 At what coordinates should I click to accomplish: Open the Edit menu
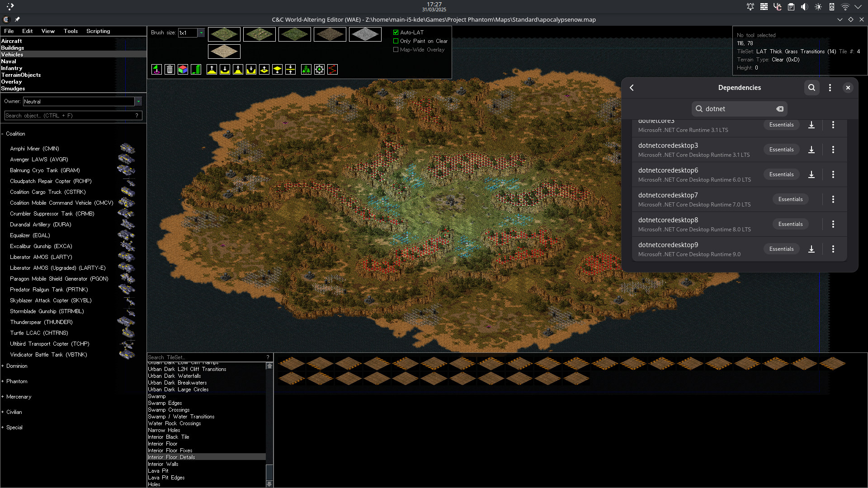tap(28, 31)
